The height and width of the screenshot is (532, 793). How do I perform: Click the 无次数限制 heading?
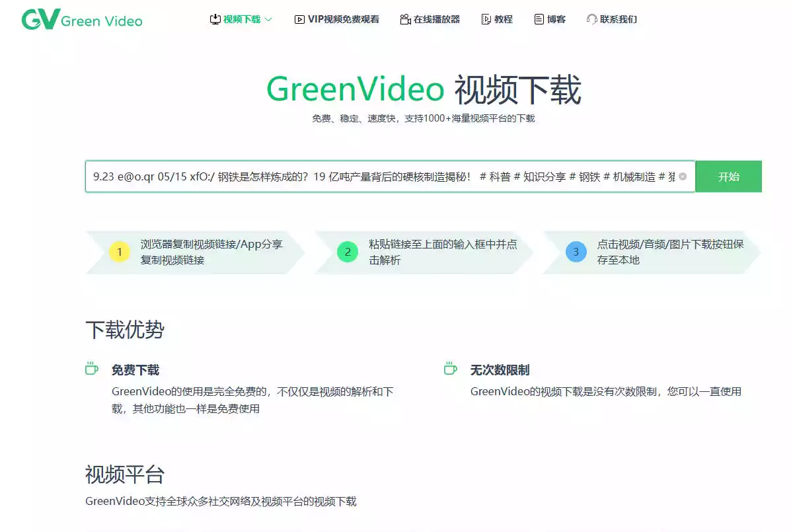(500, 370)
